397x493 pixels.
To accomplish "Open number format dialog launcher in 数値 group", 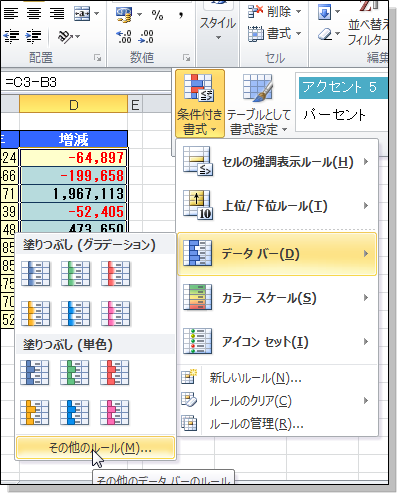I will tap(187, 58).
